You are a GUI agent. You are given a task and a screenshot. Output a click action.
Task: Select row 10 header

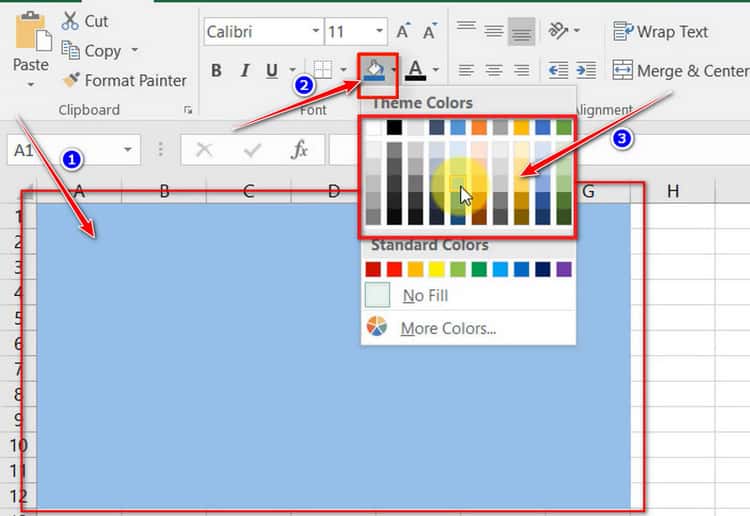(x=19, y=446)
